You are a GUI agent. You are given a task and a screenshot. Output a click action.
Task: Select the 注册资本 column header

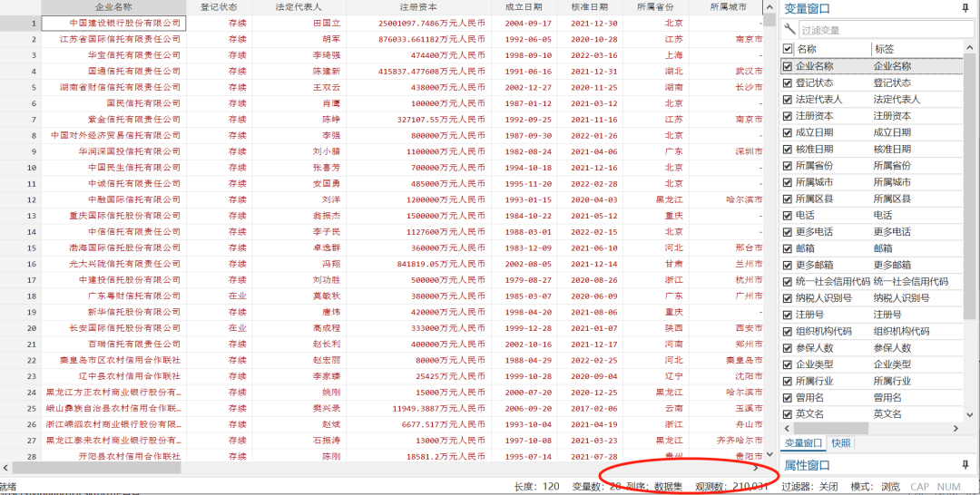coord(418,7)
